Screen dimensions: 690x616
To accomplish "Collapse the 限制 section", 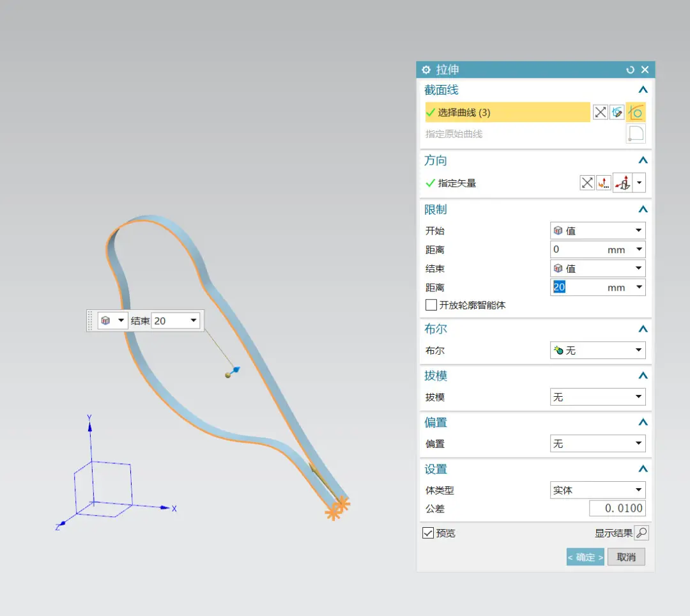I will tap(643, 210).
